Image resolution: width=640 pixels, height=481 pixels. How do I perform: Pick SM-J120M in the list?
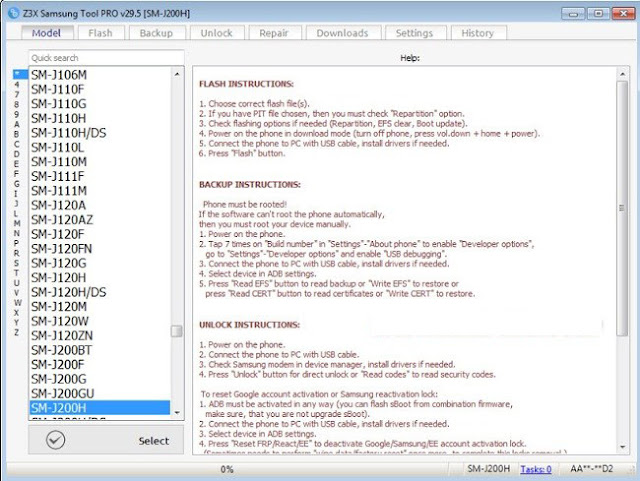click(100, 307)
